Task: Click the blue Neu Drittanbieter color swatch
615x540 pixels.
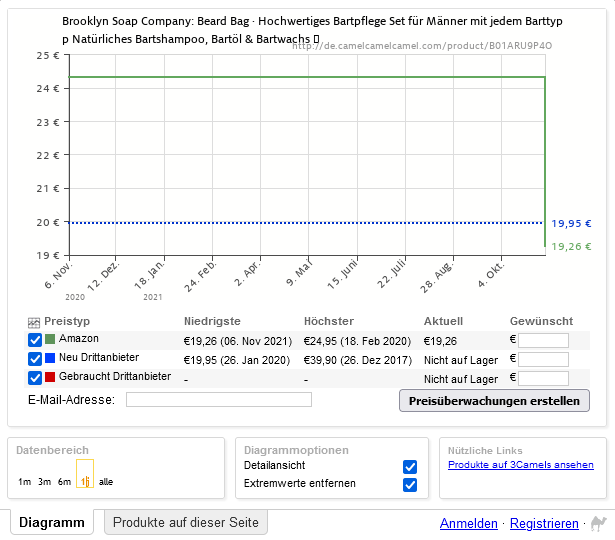Action: (x=50, y=359)
